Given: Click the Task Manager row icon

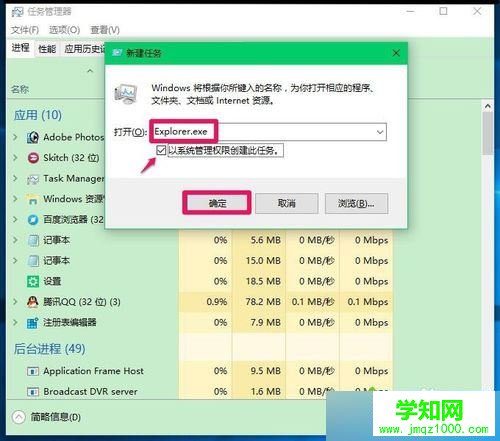Looking at the screenshot, I should tap(33, 179).
